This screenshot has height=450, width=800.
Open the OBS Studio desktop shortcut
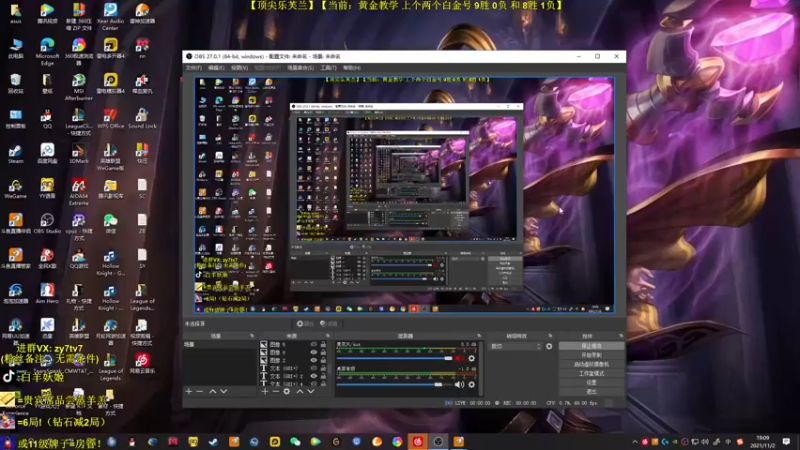tap(47, 223)
